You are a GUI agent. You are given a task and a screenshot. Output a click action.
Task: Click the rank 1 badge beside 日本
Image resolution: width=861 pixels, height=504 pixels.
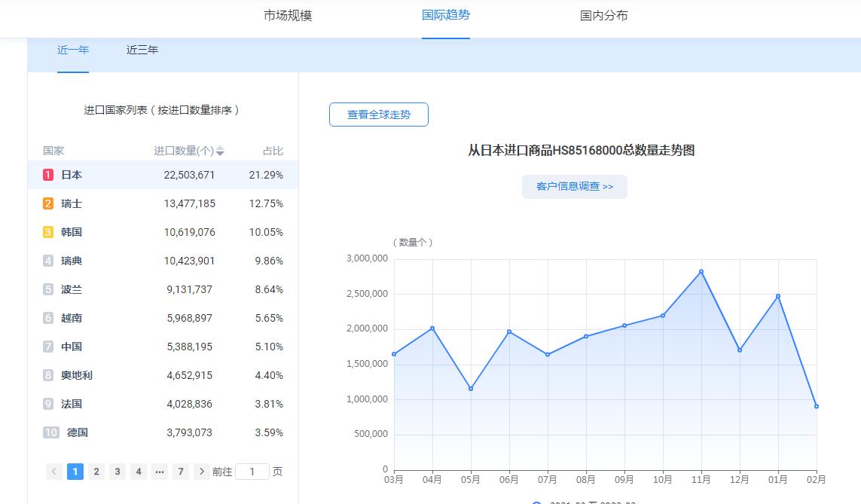point(47,174)
